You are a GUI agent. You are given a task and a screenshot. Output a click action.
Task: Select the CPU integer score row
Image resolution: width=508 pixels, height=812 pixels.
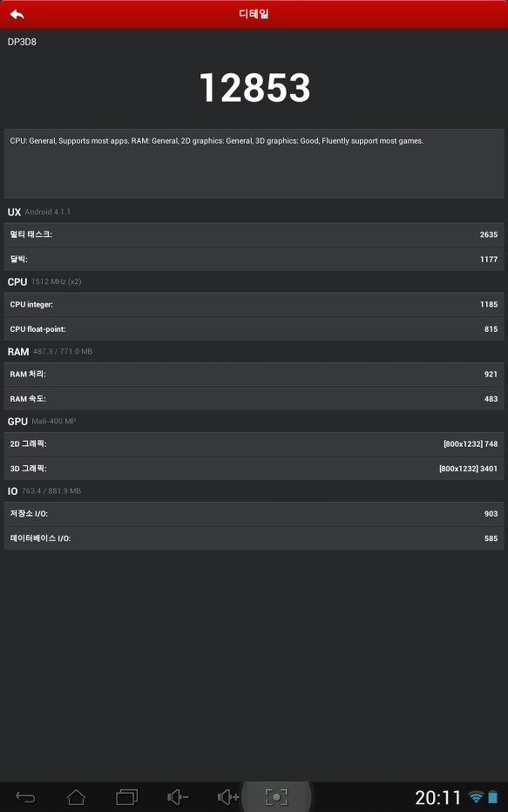click(x=254, y=305)
